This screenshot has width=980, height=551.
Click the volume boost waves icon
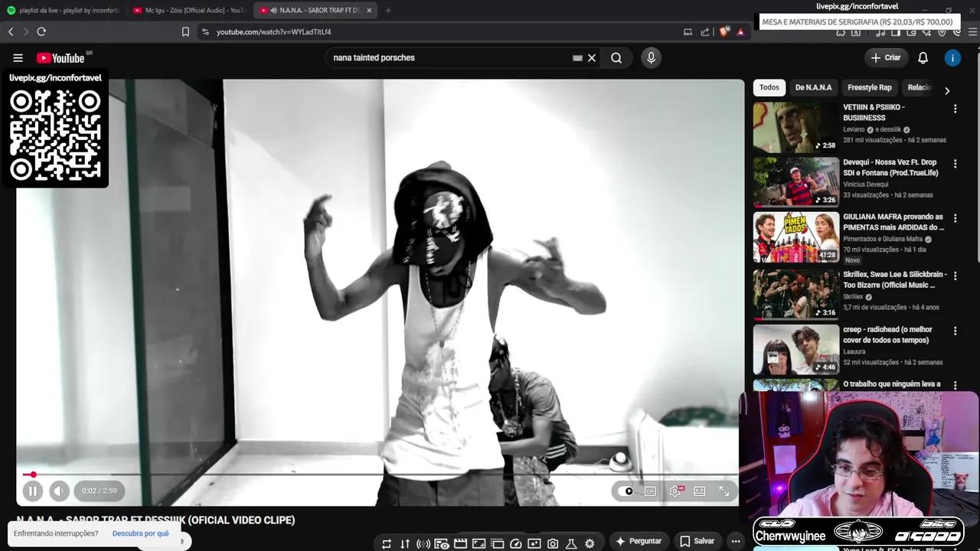(423, 544)
